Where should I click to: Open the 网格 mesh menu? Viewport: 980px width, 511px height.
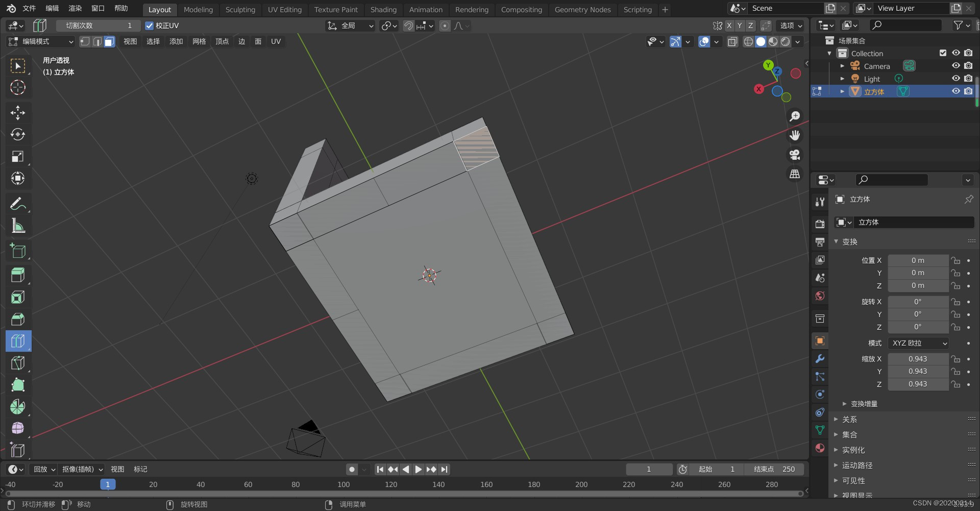(x=199, y=42)
